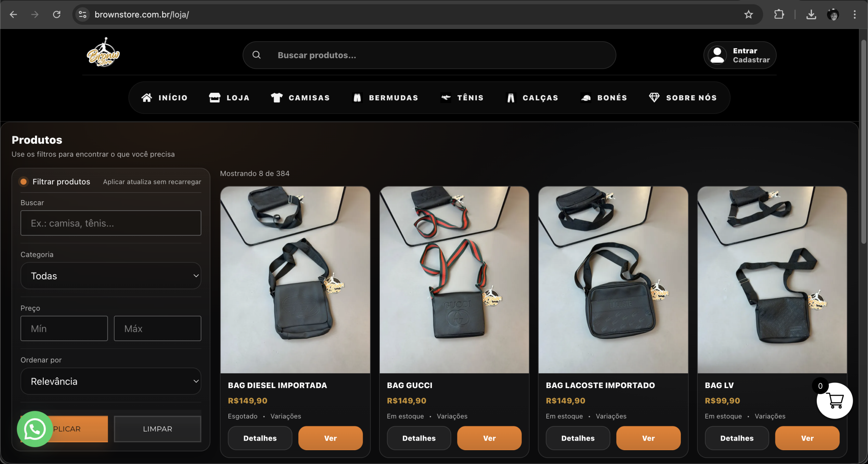Screen dimensions: 868x464
Task: Focus the Buscar produtos search field
Action: coord(429,55)
